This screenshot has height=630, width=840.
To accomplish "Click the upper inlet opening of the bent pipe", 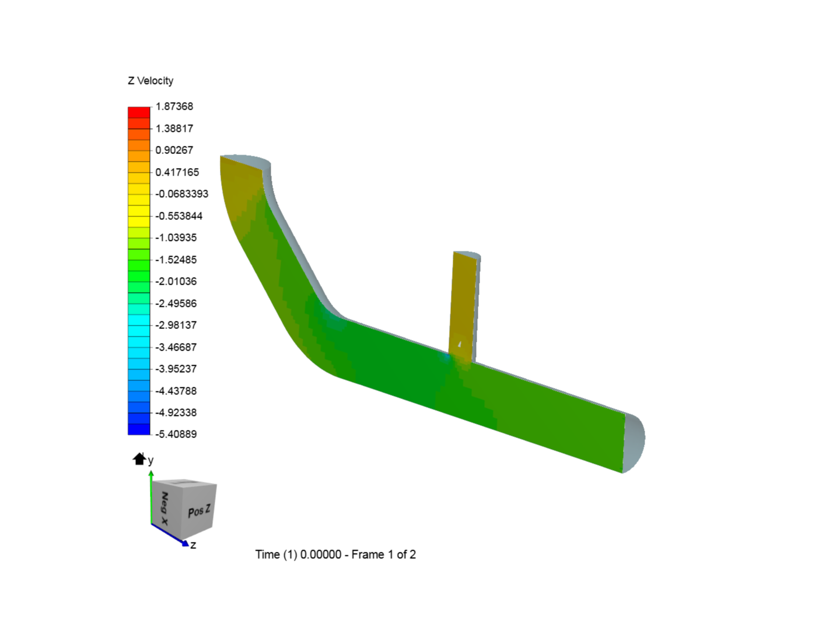I will (x=246, y=162).
